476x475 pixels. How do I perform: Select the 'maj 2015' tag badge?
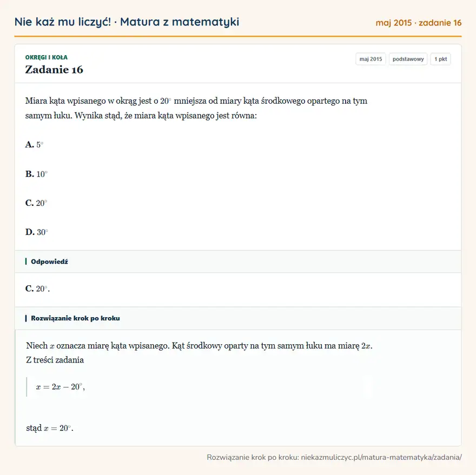tap(371, 59)
